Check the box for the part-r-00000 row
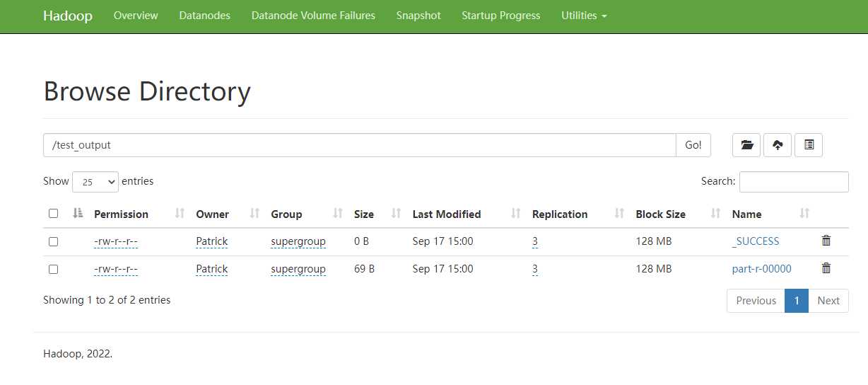 coord(53,269)
